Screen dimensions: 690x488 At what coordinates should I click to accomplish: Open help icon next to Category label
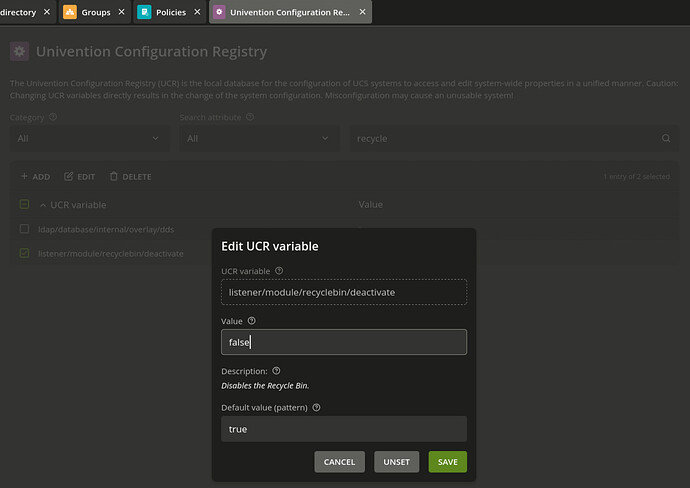point(53,117)
